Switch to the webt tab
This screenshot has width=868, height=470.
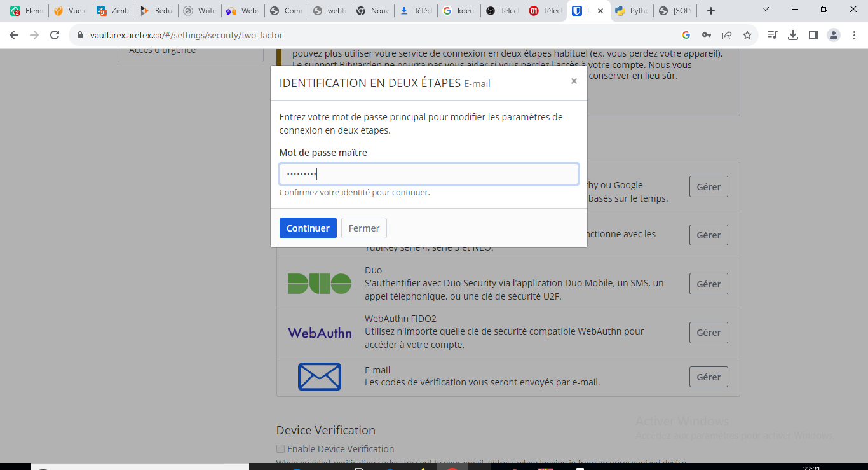(329, 11)
